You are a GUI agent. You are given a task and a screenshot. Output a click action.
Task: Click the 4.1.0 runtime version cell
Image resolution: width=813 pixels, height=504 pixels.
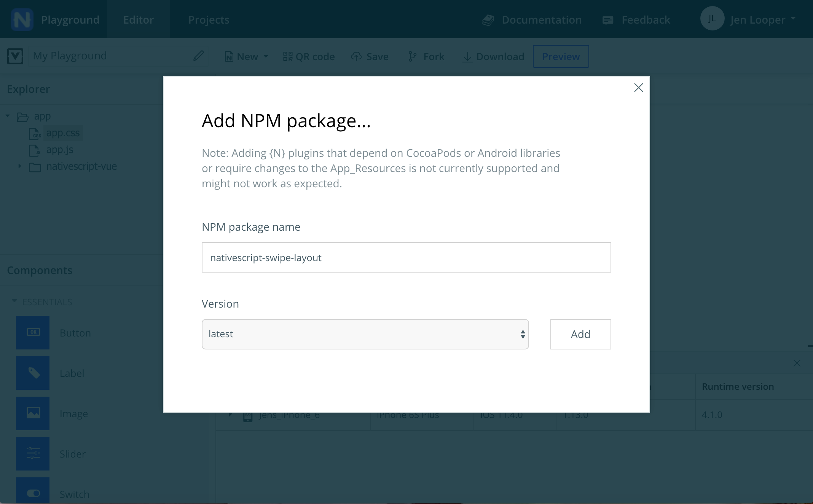pos(712,415)
